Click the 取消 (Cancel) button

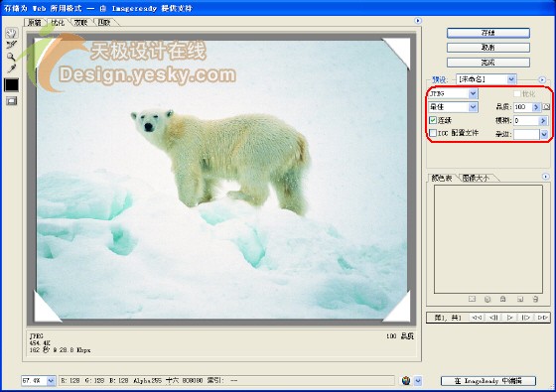click(x=488, y=48)
